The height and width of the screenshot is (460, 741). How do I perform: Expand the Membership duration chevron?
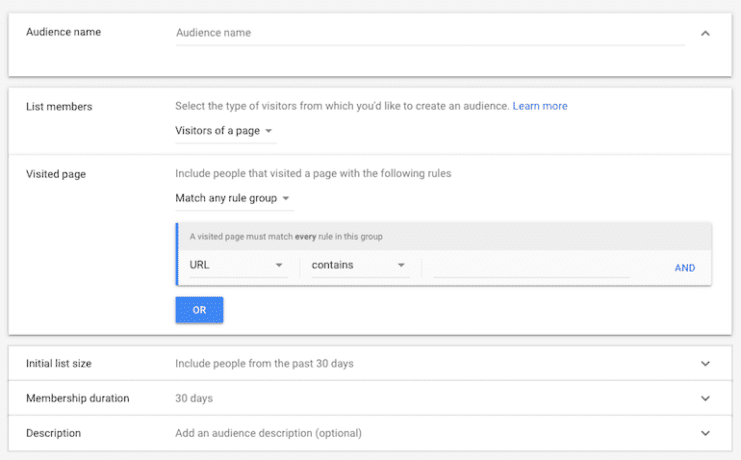705,398
